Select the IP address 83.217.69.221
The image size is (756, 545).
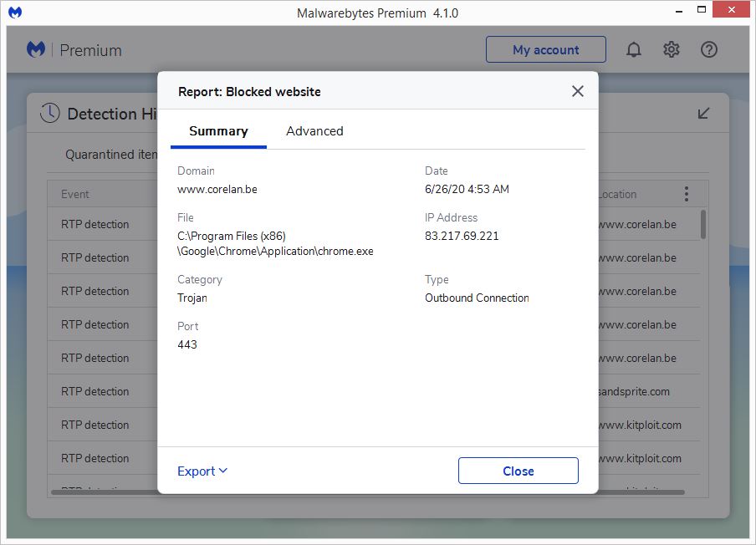click(x=462, y=236)
